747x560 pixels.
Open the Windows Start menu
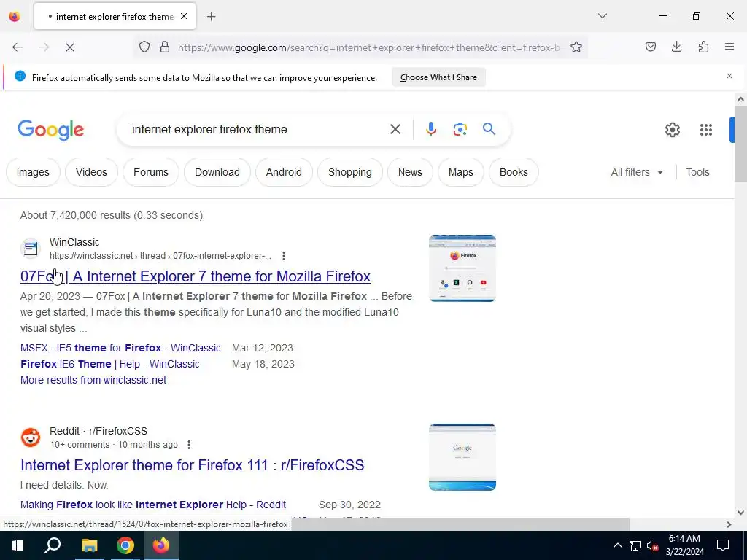pyautogui.click(x=18, y=545)
